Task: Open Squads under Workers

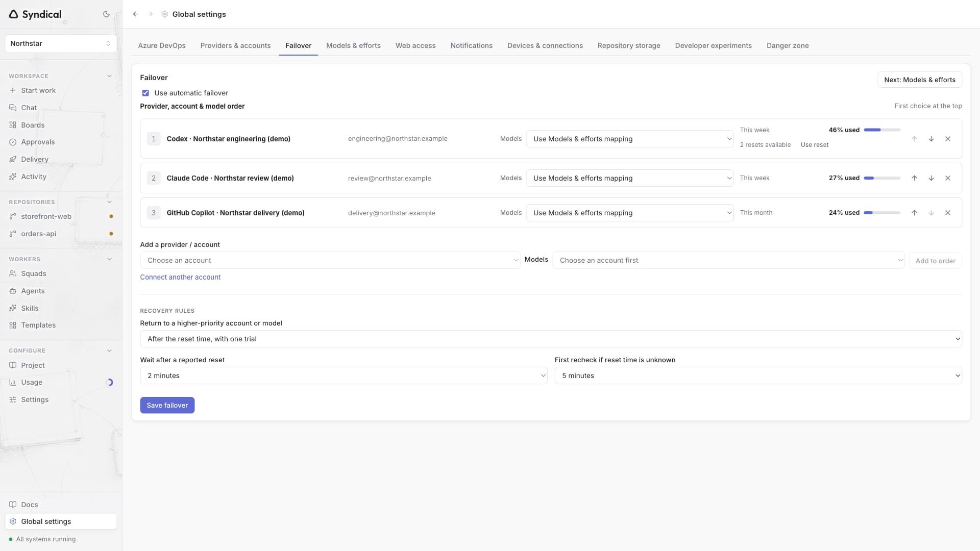Action: pos(61,273)
